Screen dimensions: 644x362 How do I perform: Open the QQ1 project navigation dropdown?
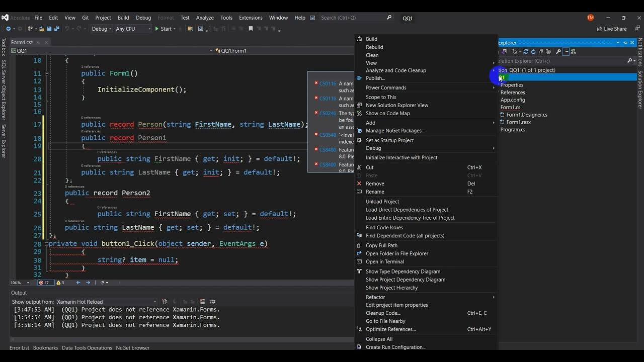[113, 51]
